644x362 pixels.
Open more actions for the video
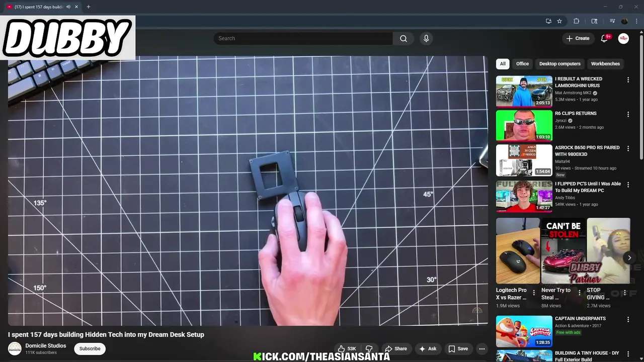481,349
